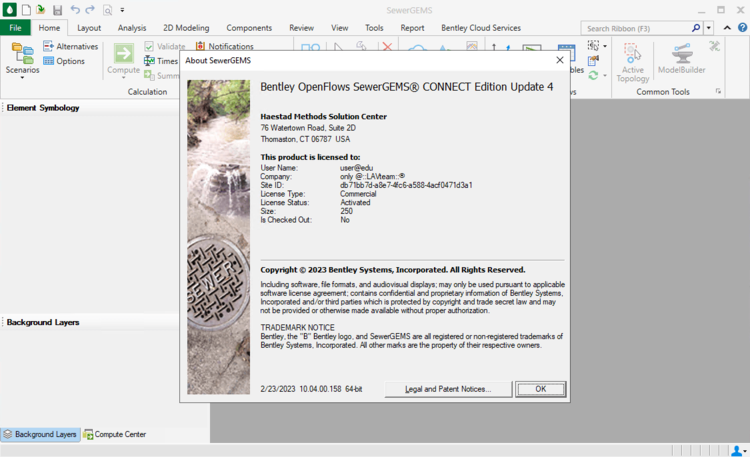750x457 pixels.
Task: Open the File menu
Action: click(x=15, y=28)
